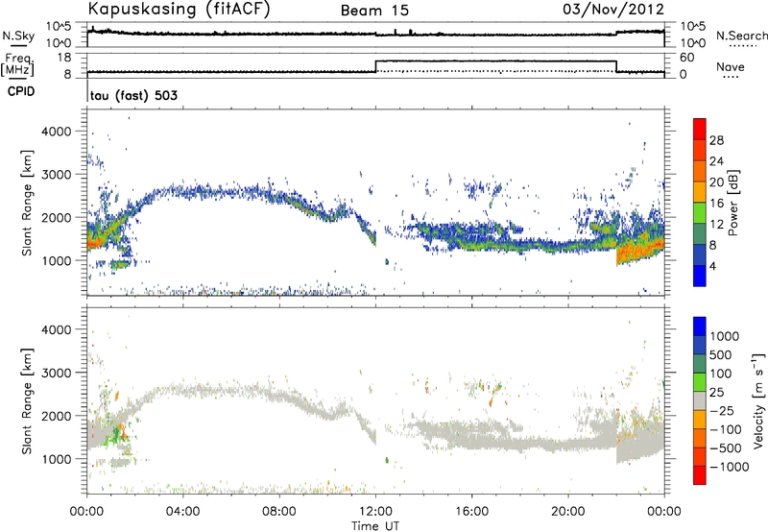Click the "3000" tick on velocity panel axis
This screenshot has width=768, height=532.
coord(57,373)
